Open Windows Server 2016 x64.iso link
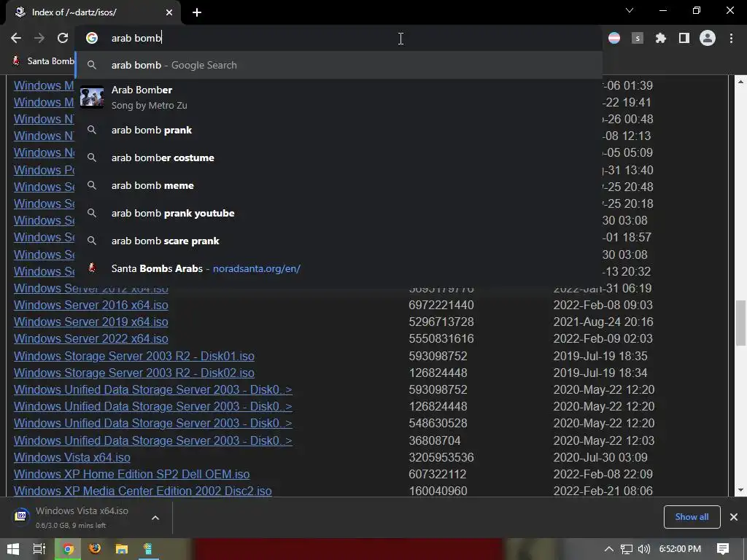This screenshot has width=747, height=560. tap(91, 305)
